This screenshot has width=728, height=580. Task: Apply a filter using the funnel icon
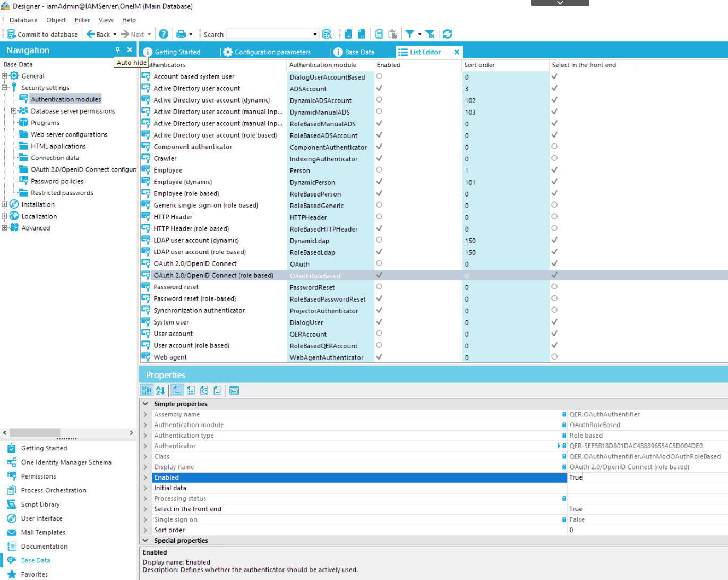coord(409,33)
